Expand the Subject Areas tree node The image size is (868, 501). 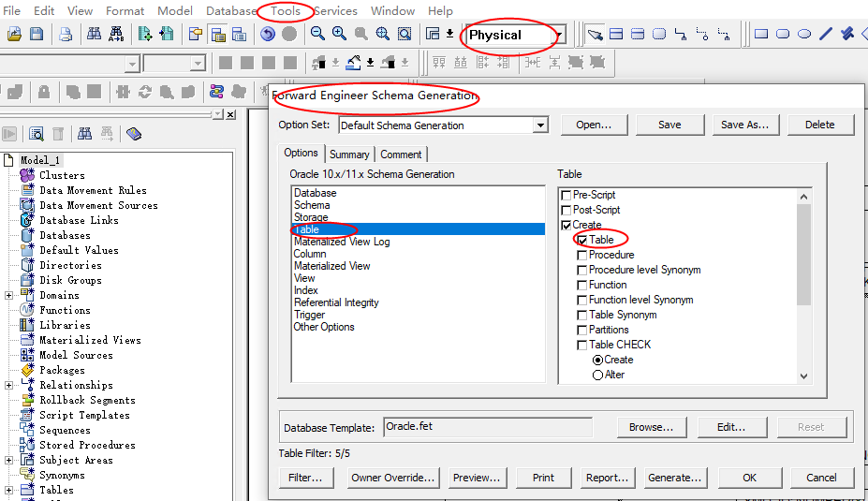8,460
